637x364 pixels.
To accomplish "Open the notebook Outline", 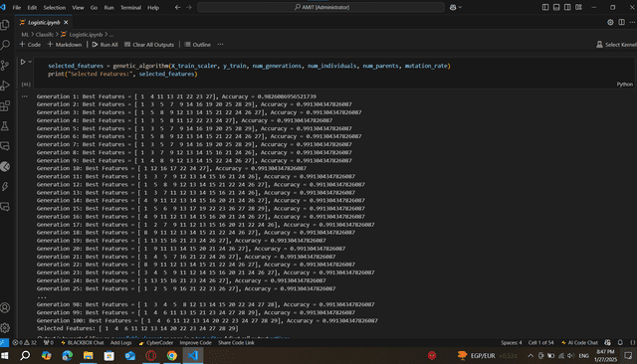I will (197, 44).
